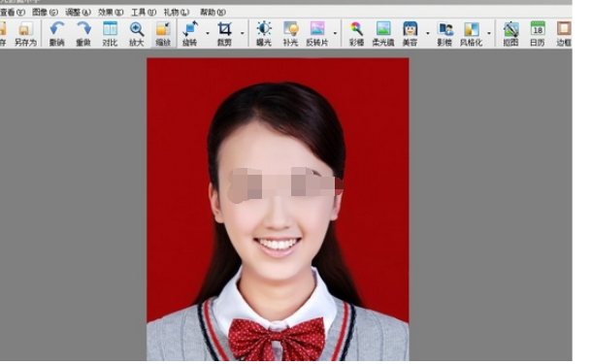Screen dimensions: 591x364
Task: Open the 边框 (Border) tool at toolbar end
Action: tap(564, 34)
